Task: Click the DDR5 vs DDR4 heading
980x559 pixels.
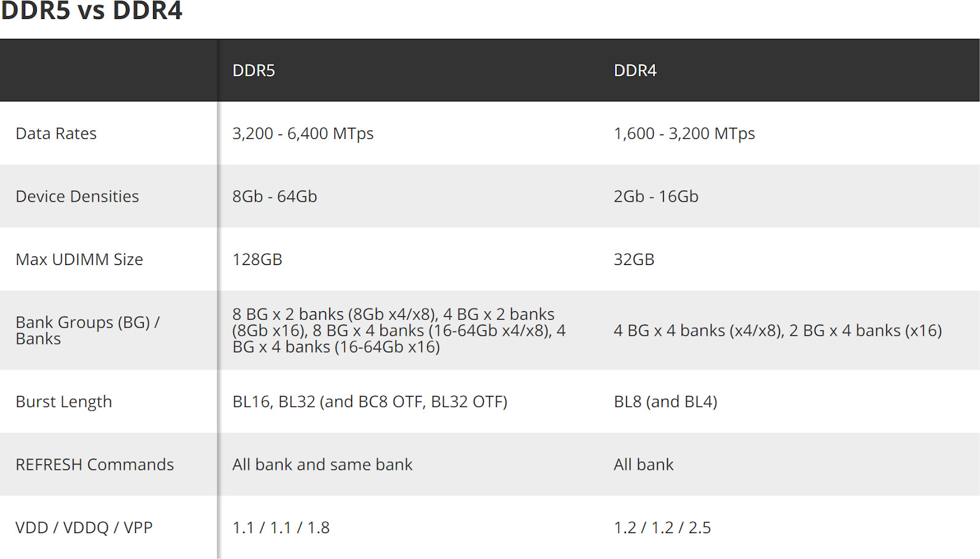Action: tap(92, 10)
